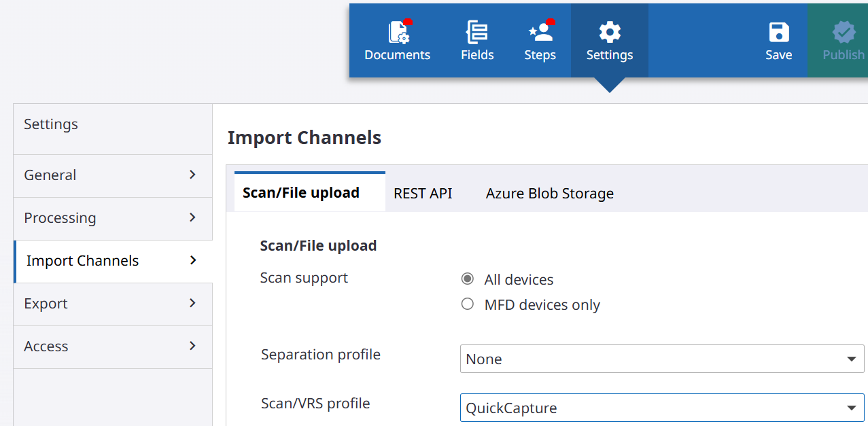Image resolution: width=868 pixels, height=426 pixels.
Task: Choose MFD devices only scan support
Action: click(467, 304)
